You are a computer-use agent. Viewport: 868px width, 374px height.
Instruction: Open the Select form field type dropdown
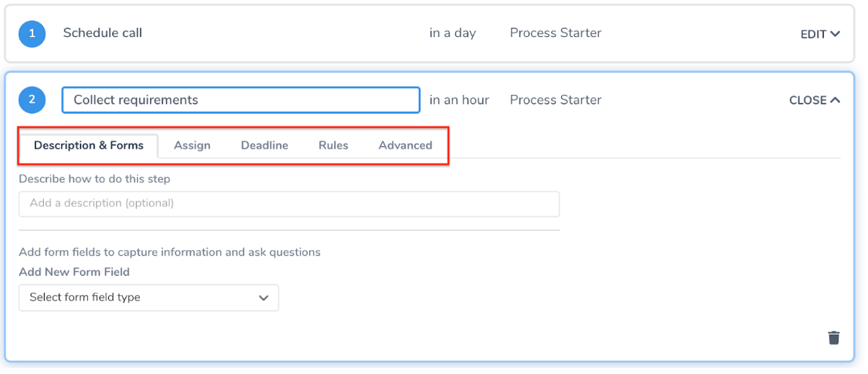(x=148, y=297)
